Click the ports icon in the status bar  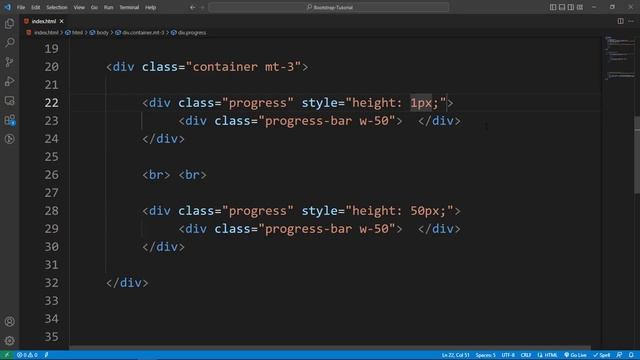tap(47, 355)
